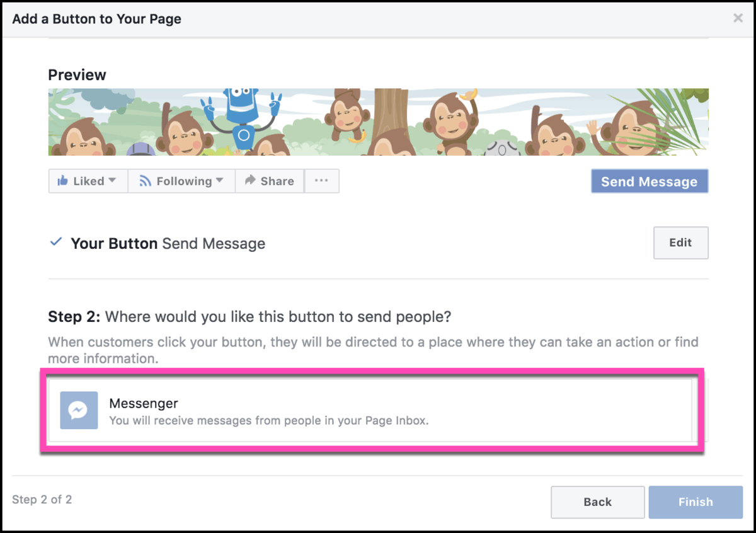Click Finish to complete setup
Viewport: 756px width, 533px height.
tap(696, 502)
